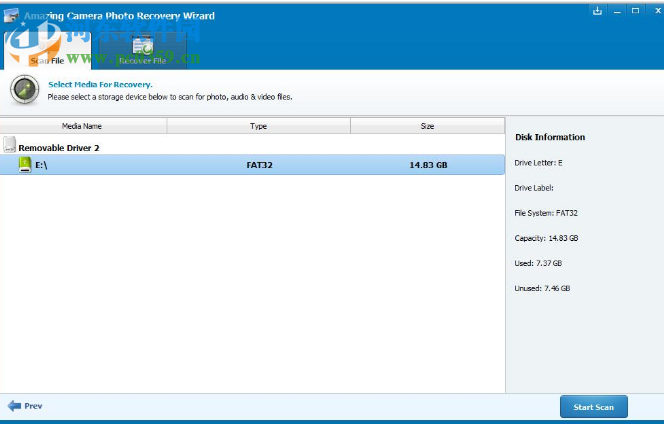Sort by Media Name column header

[x=83, y=126]
